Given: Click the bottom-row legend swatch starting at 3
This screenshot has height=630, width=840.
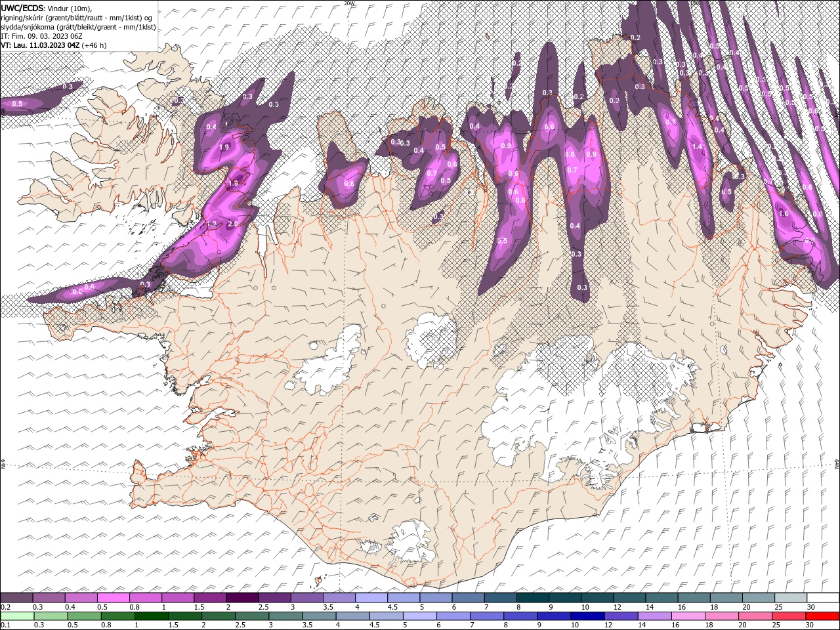Looking at the screenshot, I should (285, 616).
